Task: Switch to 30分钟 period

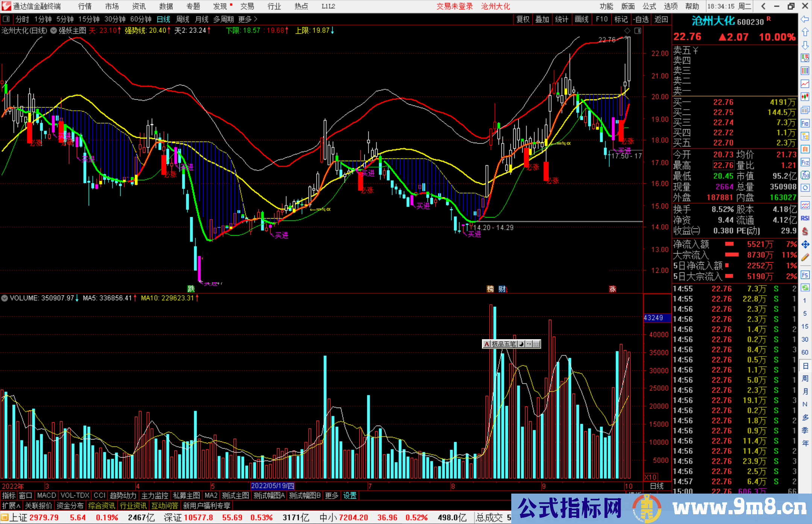Action: [115, 19]
